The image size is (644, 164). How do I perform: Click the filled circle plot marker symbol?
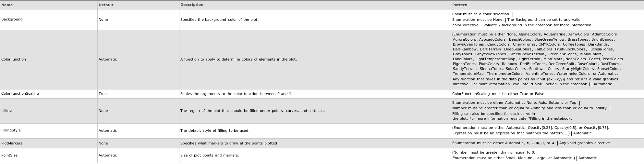[x=538, y=143]
